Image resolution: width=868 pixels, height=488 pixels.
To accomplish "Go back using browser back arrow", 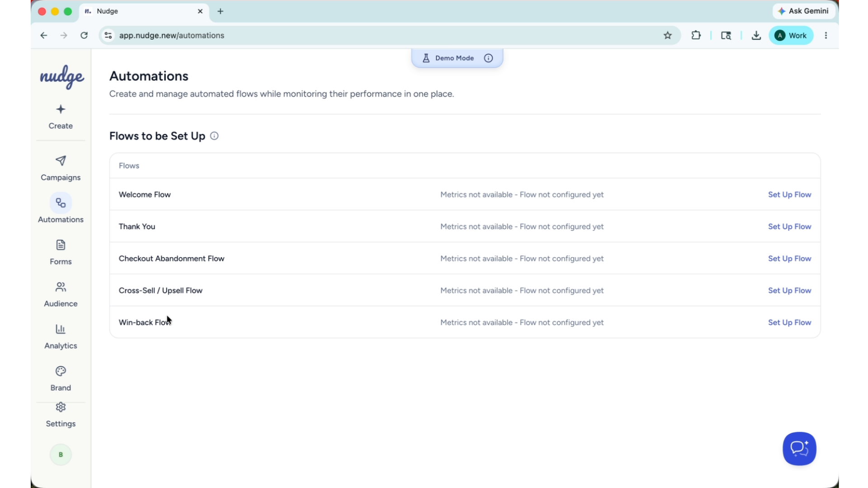I will pyautogui.click(x=43, y=35).
